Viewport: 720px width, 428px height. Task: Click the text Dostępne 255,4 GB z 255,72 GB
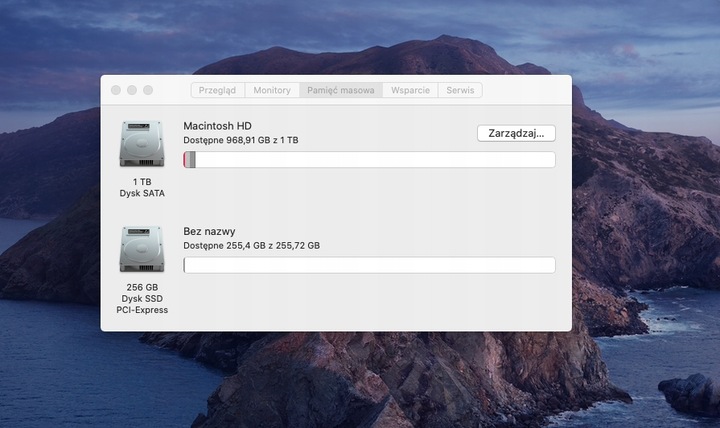(x=252, y=246)
